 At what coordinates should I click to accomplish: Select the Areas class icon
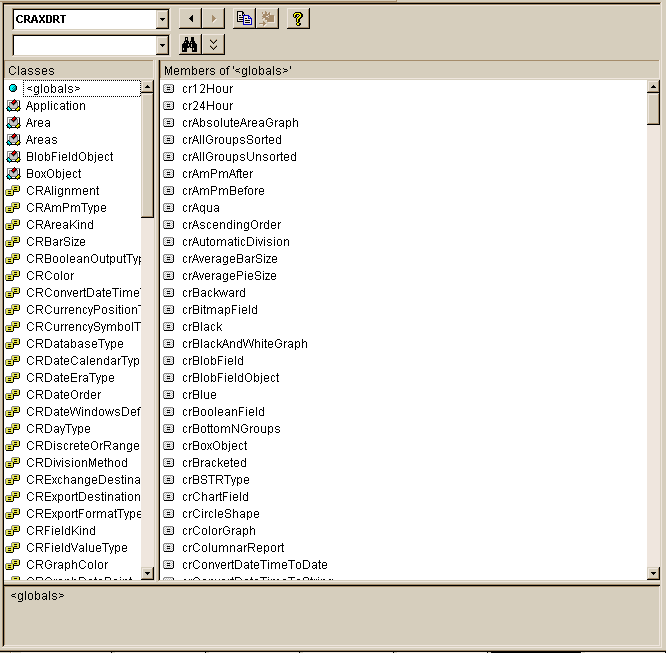pos(13,140)
